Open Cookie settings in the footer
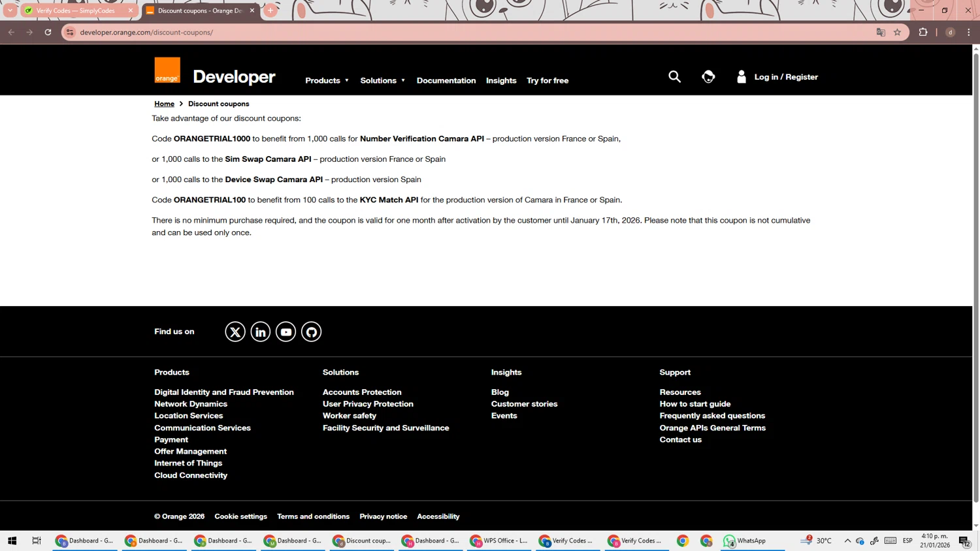Viewport: 980px width, 551px height. [241, 516]
